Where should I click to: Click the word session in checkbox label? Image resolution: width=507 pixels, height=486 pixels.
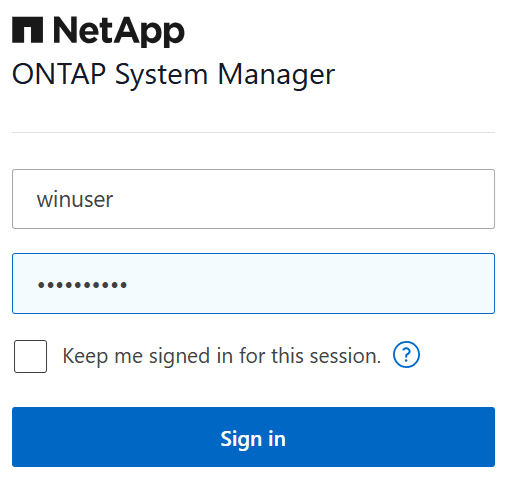[x=343, y=356]
